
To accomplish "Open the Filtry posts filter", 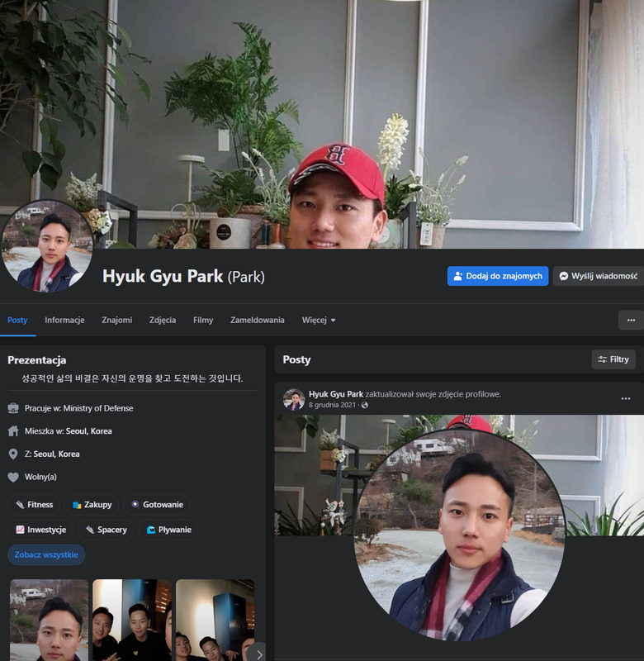I will point(613,359).
